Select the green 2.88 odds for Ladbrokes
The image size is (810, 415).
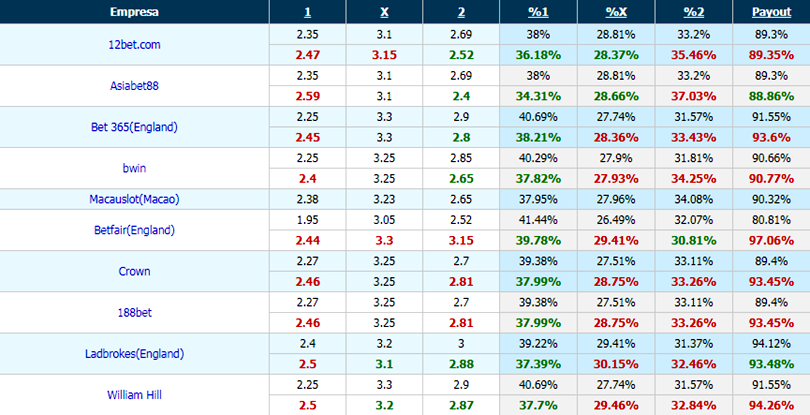[461, 364]
